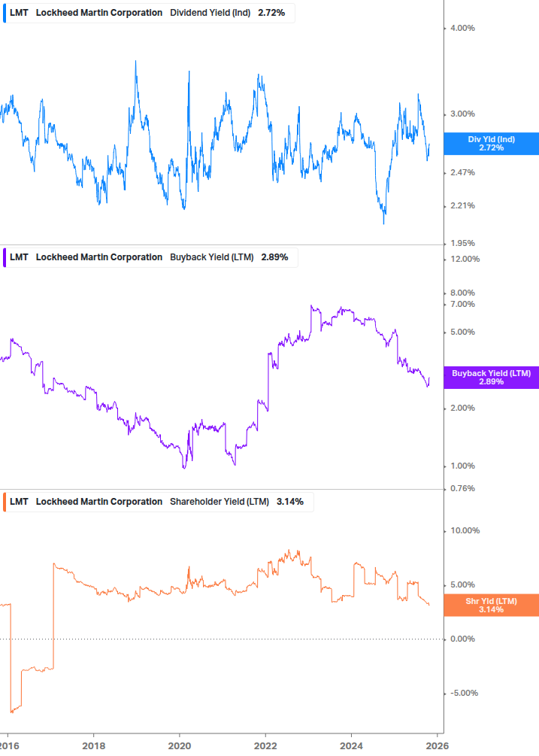Click the orange Shareholder Yield series color bar

[5, 502]
